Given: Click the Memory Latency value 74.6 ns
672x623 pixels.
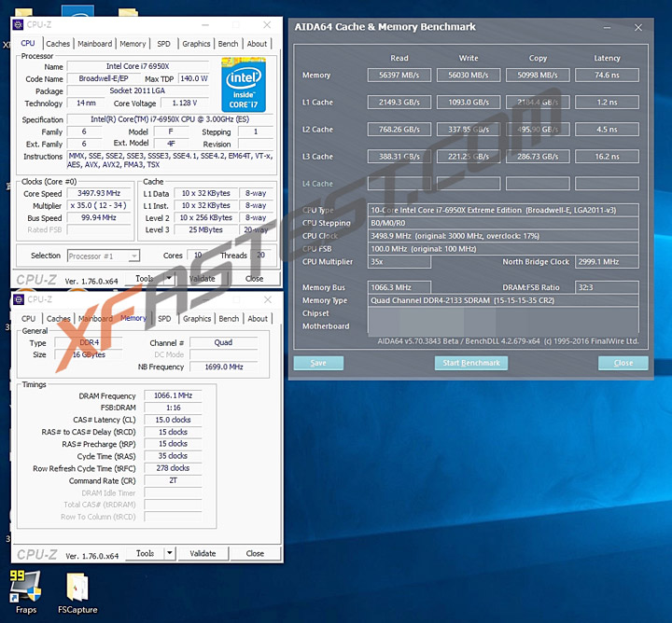Looking at the screenshot, I should point(607,75).
